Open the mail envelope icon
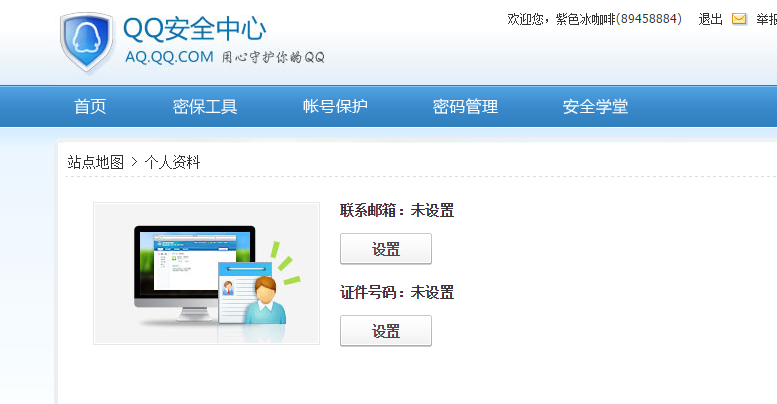777x404 pixels. (739, 19)
